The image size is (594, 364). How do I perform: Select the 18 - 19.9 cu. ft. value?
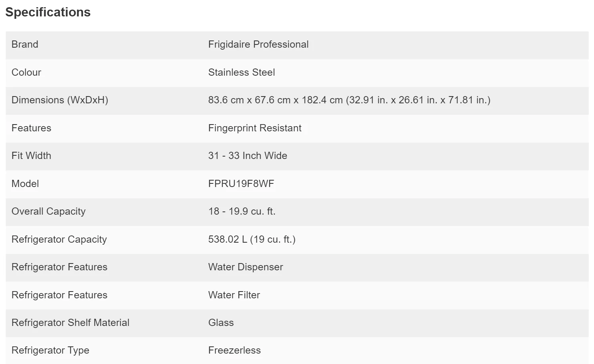point(242,211)
